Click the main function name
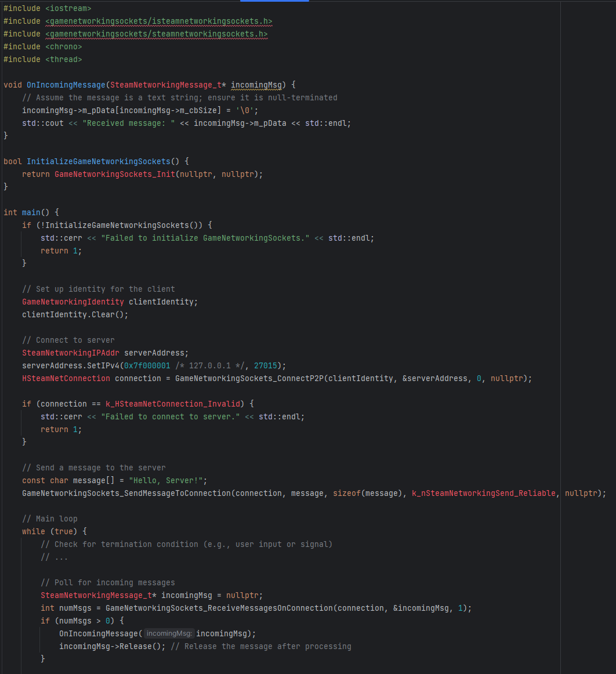616x674 pixels. (31, 212)
